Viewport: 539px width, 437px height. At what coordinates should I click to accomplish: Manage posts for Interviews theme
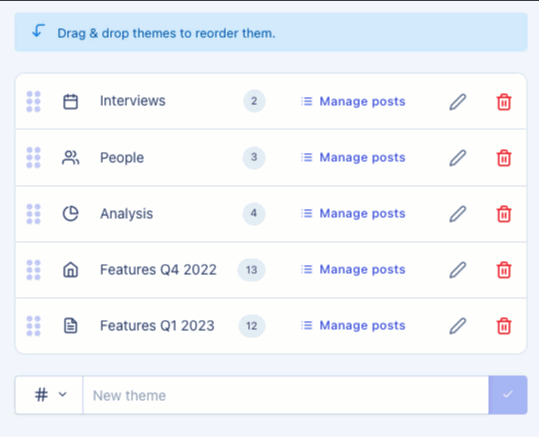pyautogui.click(x=353, y=101)
